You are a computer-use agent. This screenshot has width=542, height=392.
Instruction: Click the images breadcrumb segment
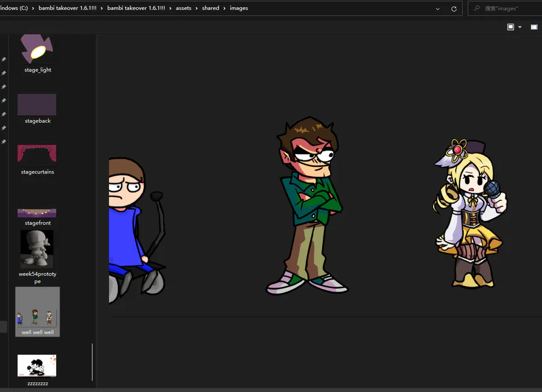239,8
